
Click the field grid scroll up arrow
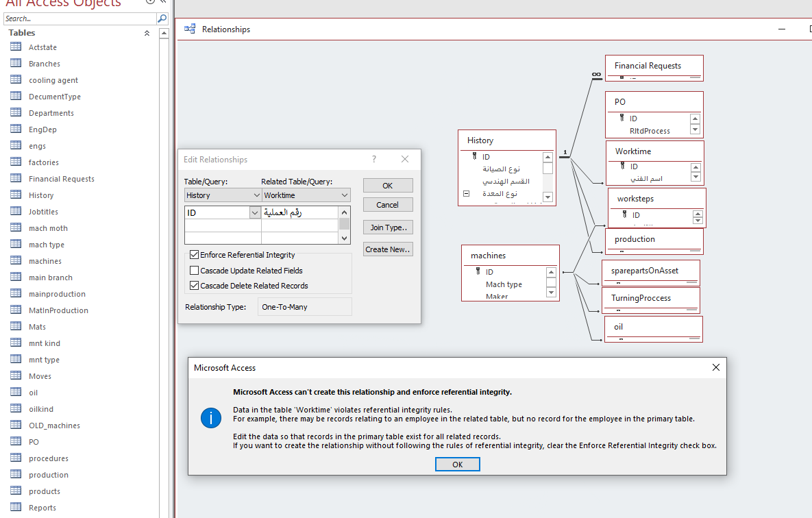(x=344, y=212)
